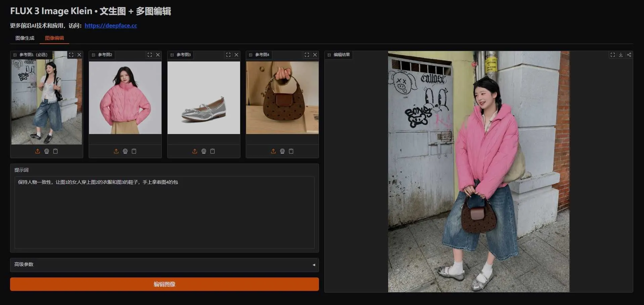Viewport: 644px width, 305px height.
Task: Click webcam icon under 参考图1 (必选)
Action: tap(47, 151)
